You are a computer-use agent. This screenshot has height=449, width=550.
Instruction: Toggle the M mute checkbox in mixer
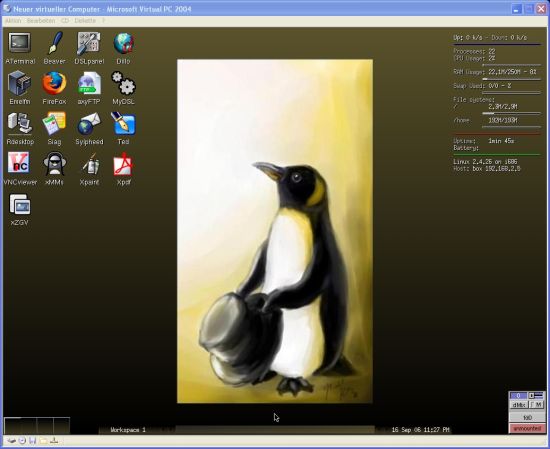[536, 405]
